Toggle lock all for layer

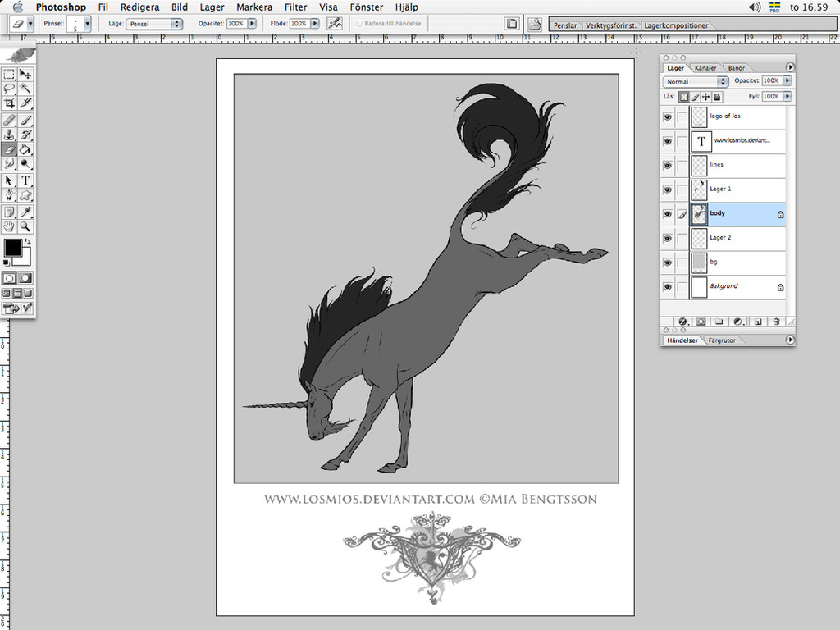pyautogui.click(x=717, y=97)
